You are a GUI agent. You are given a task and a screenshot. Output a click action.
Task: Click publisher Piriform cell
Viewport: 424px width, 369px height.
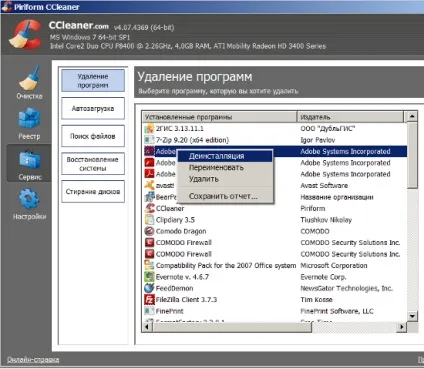coord(313,208)
